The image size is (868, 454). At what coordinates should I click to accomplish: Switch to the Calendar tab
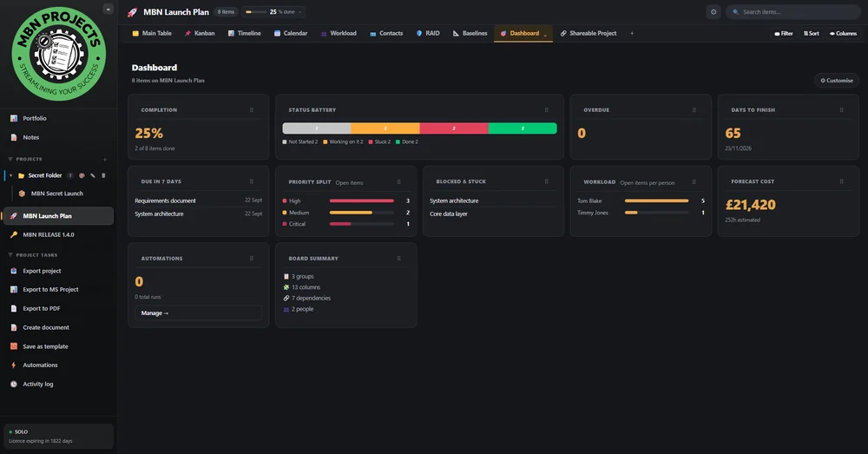[291, 33]
